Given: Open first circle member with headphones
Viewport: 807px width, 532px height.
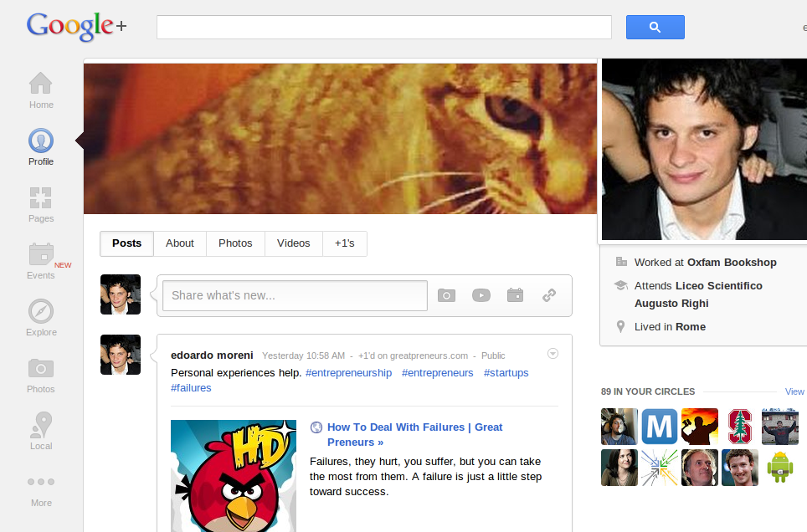Looking at the screenshot, I should tap(619, 427).
